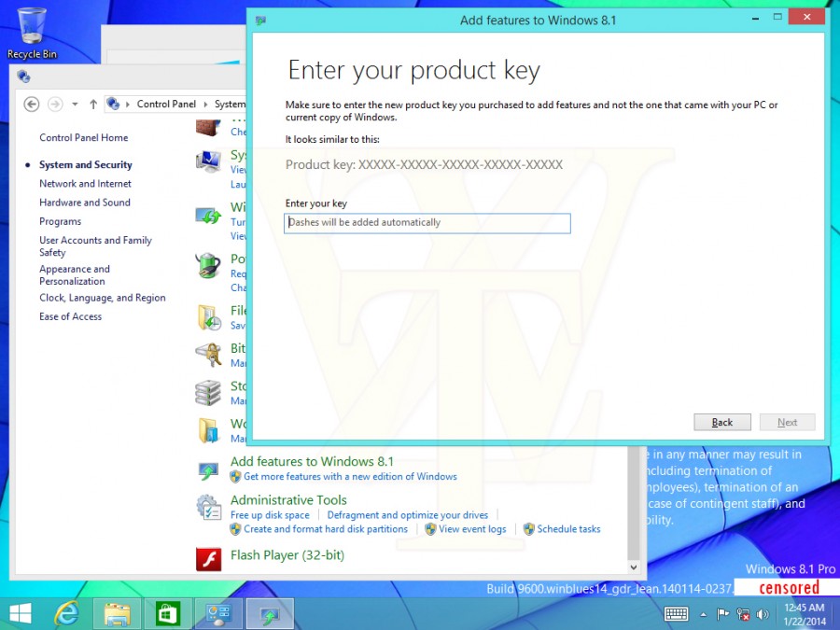Click the product key input field
840x630 pixels.
[x=427, y=223]
